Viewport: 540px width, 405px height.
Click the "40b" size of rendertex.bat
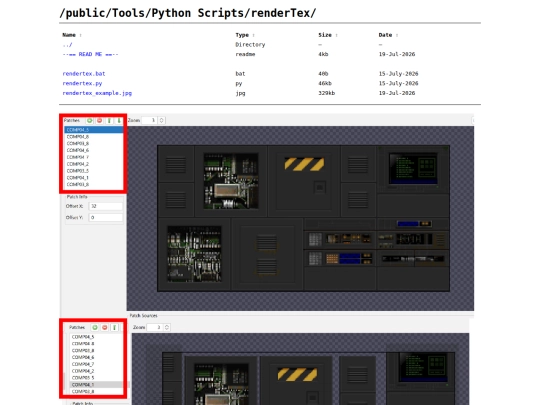[323, 74]
